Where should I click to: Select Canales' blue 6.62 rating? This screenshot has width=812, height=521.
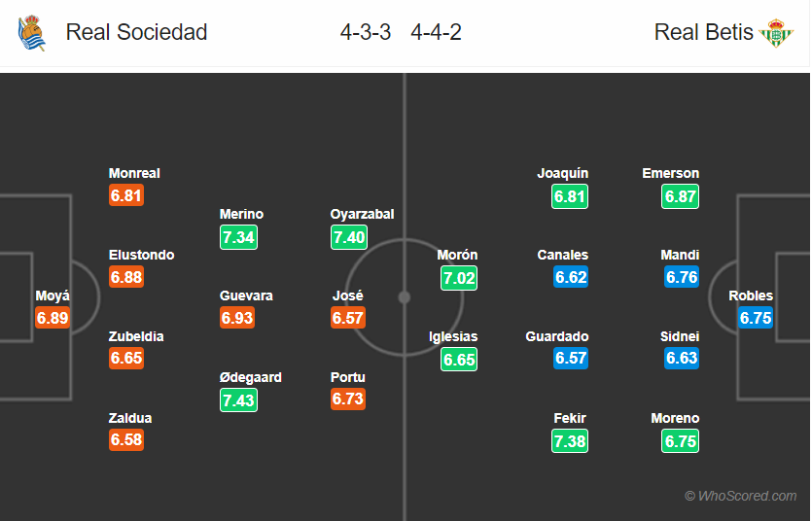click(571, 277)
